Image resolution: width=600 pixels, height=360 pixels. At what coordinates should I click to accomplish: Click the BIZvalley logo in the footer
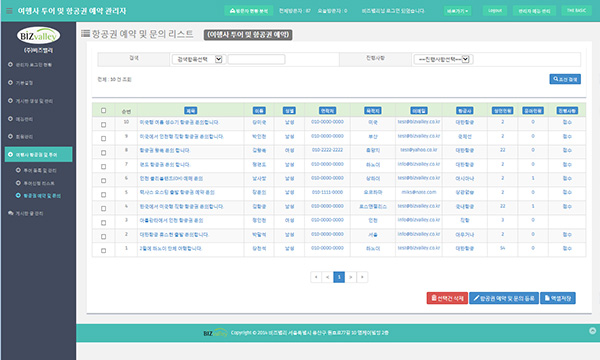[x=215, y=333]
